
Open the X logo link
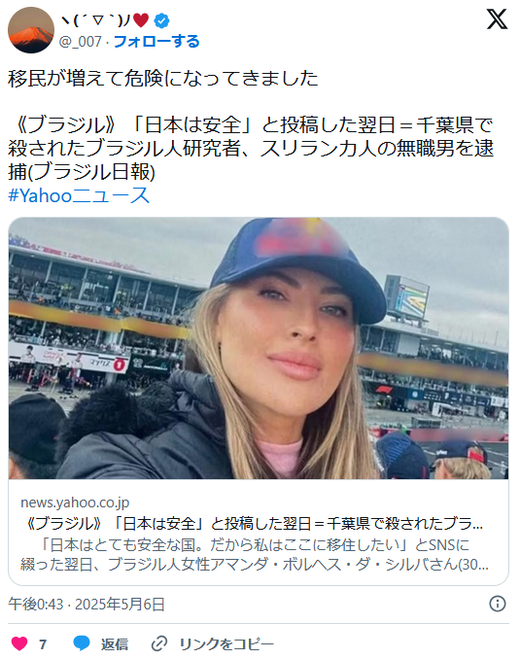497,19
